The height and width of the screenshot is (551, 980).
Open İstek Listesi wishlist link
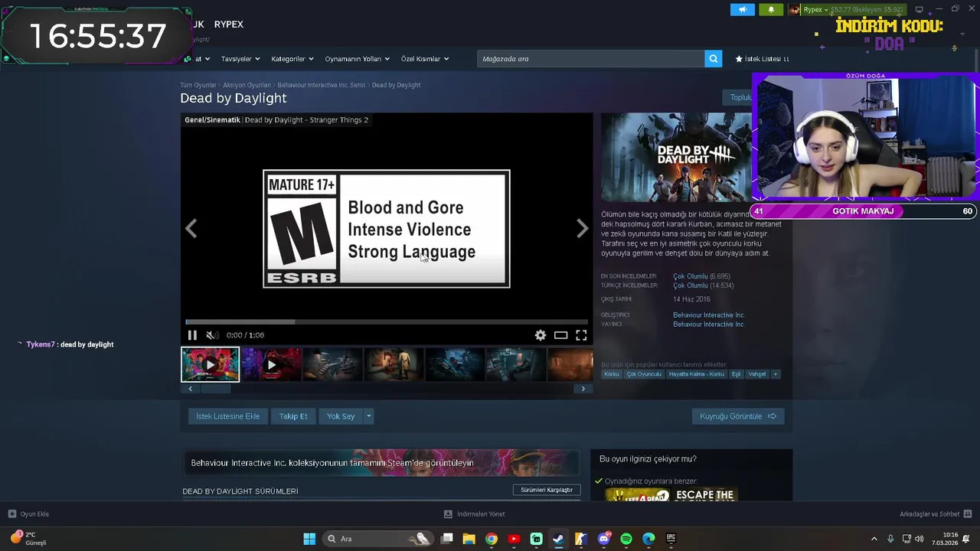tap(763, 59)
